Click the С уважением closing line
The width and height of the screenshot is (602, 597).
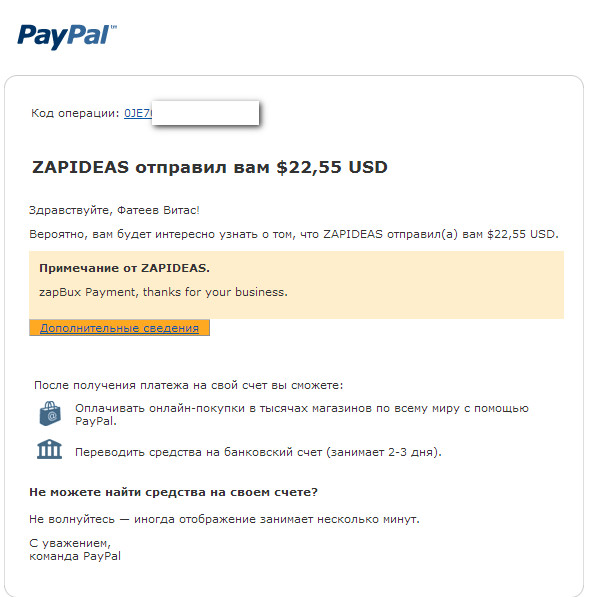70,543
